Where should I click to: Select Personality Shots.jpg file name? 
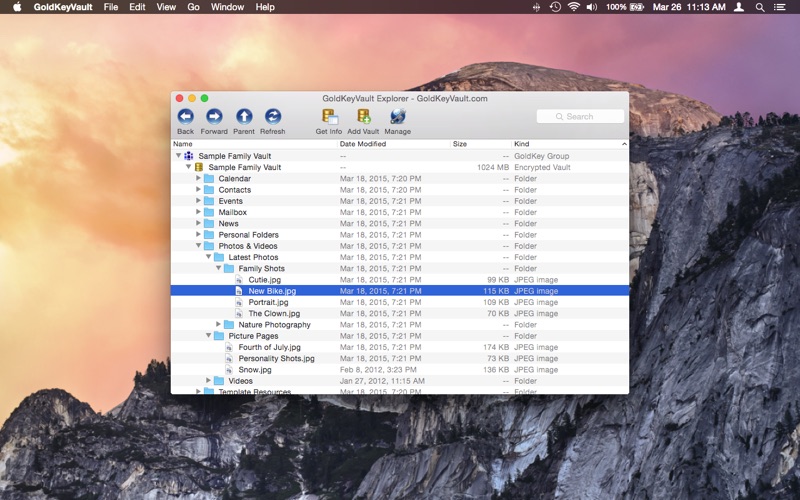[277, 358]
